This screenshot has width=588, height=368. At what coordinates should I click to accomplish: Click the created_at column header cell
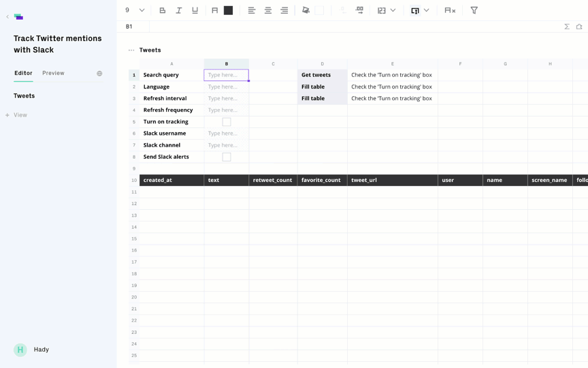tap(171, 180)
